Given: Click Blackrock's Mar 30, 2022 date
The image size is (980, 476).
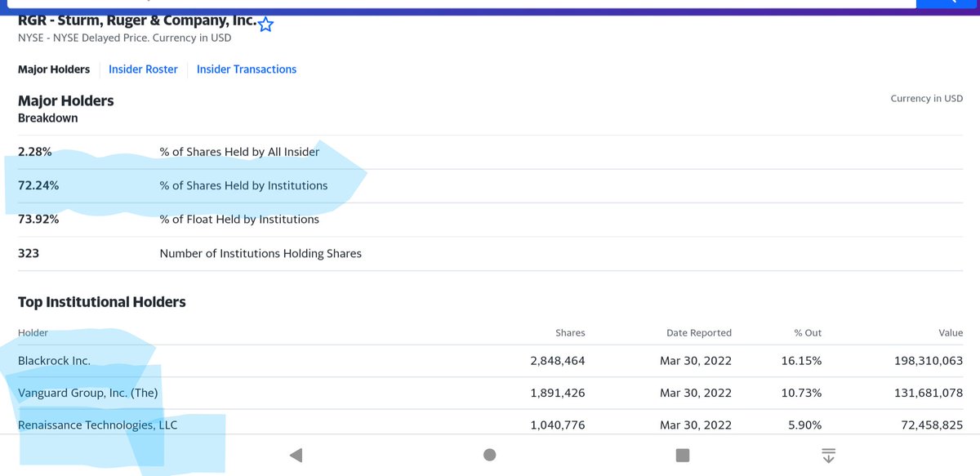Looking at the screenshot, I should (x=696, y=360).
